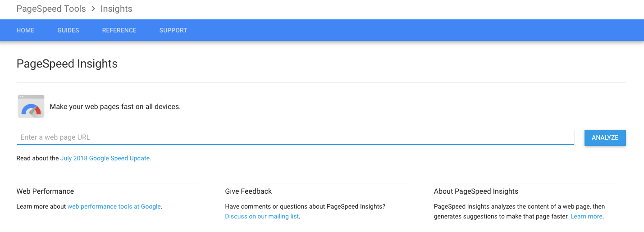
Task: Follow web performance tools at Google link
Action: [114, 207]
